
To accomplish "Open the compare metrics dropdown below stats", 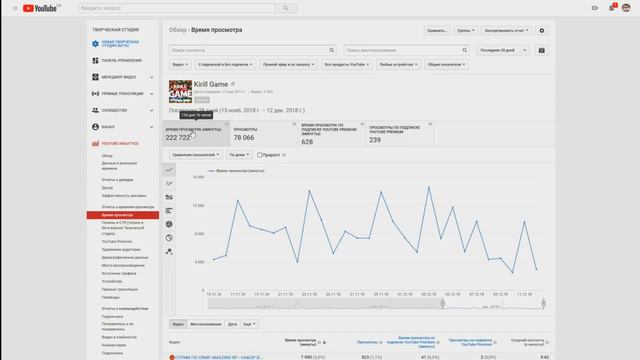I will (x=196, y=155).
